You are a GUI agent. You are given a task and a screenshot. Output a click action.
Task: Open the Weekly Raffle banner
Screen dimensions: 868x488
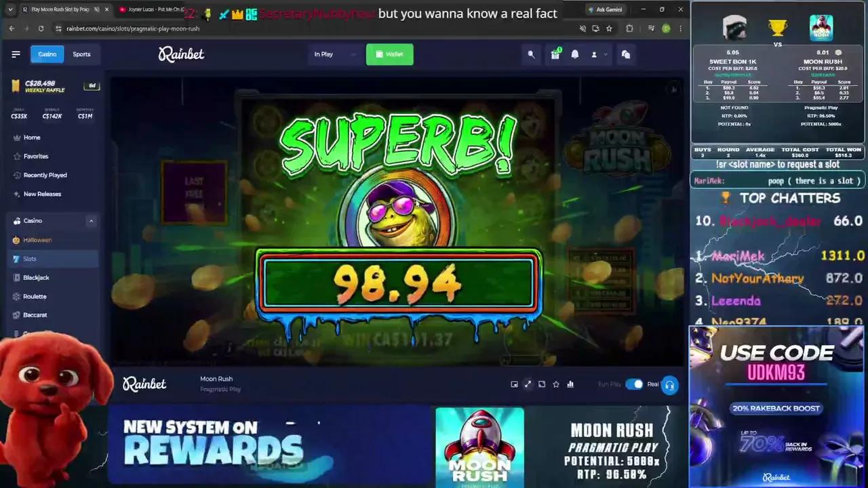click(54, 86)
